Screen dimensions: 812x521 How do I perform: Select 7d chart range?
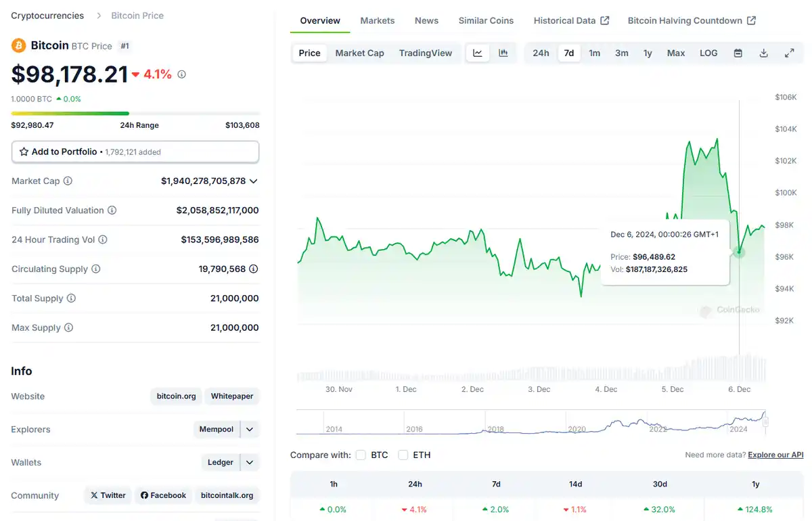pos(569,53)
